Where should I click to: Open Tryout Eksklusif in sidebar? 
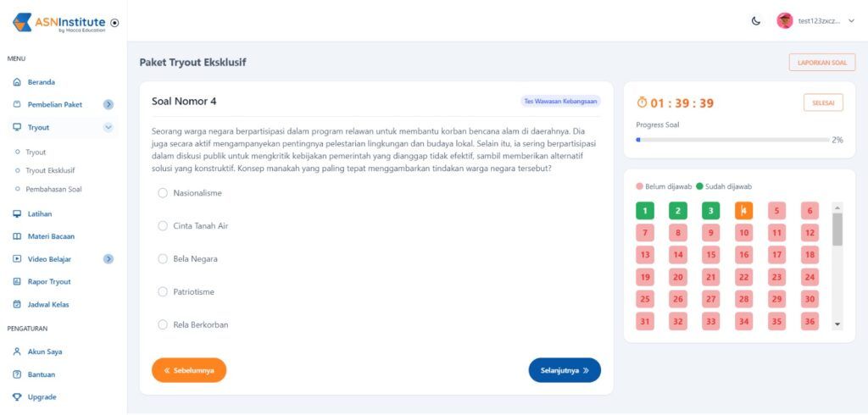point(50,170)
